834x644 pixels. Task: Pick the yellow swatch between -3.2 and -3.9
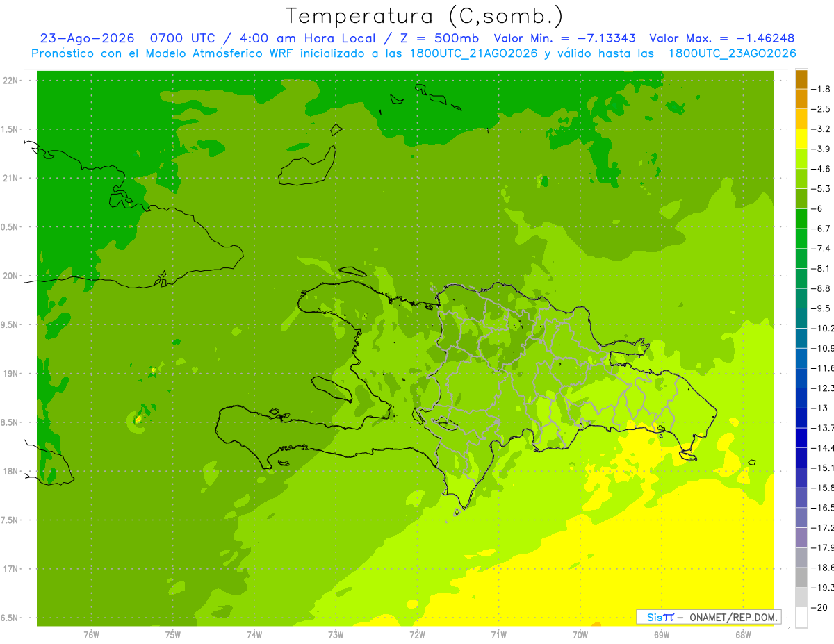point(801,139)
